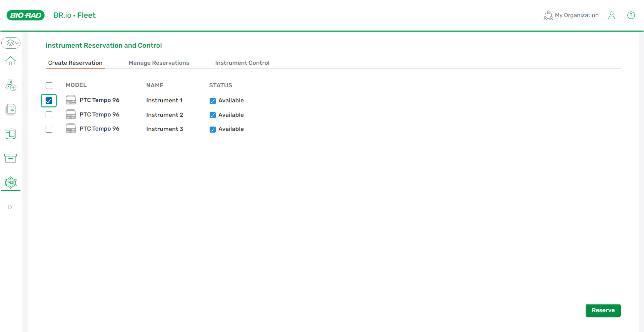The width and height of the screenshot is (644, 332).
Task: Expand the app switcher layers dropdown
Action: pos(11,43)
